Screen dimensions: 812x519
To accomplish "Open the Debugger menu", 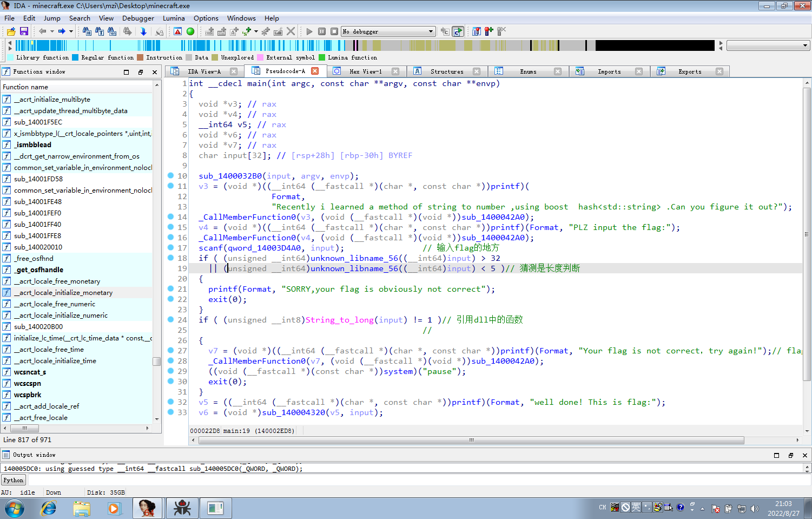I will 138,18.
